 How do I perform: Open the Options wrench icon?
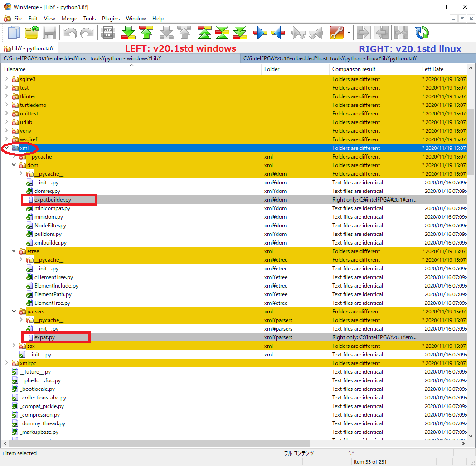click(337, 33)
